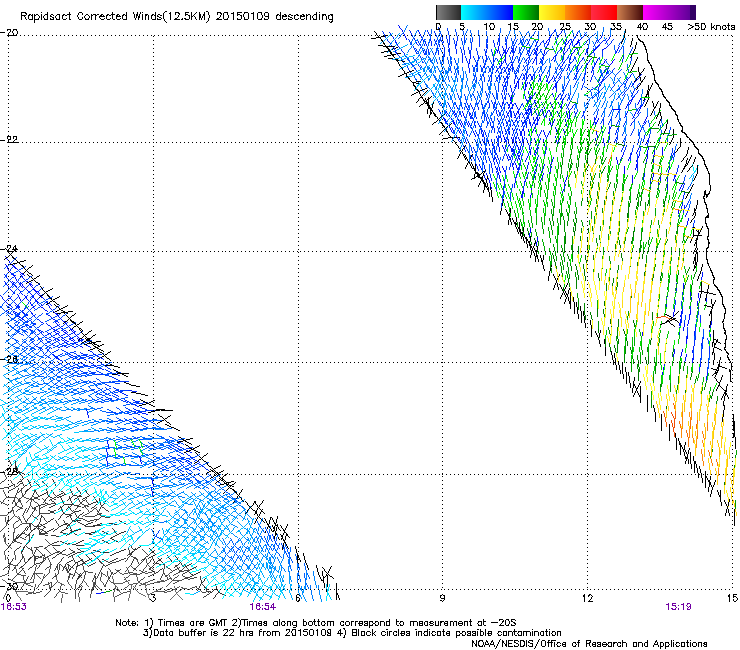Click the '-24' latitude axis label
Screen dimensions: 740x650
pos(9,249)
